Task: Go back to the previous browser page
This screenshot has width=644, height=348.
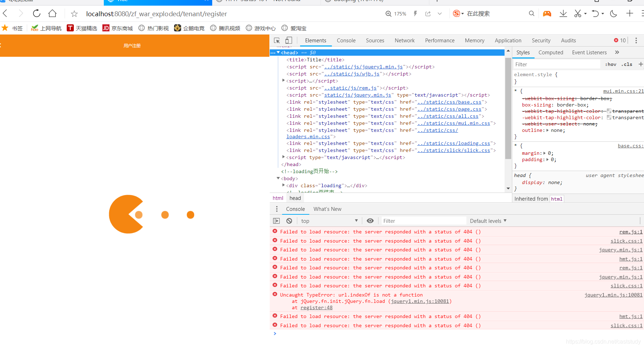Action: coord(5,13)
